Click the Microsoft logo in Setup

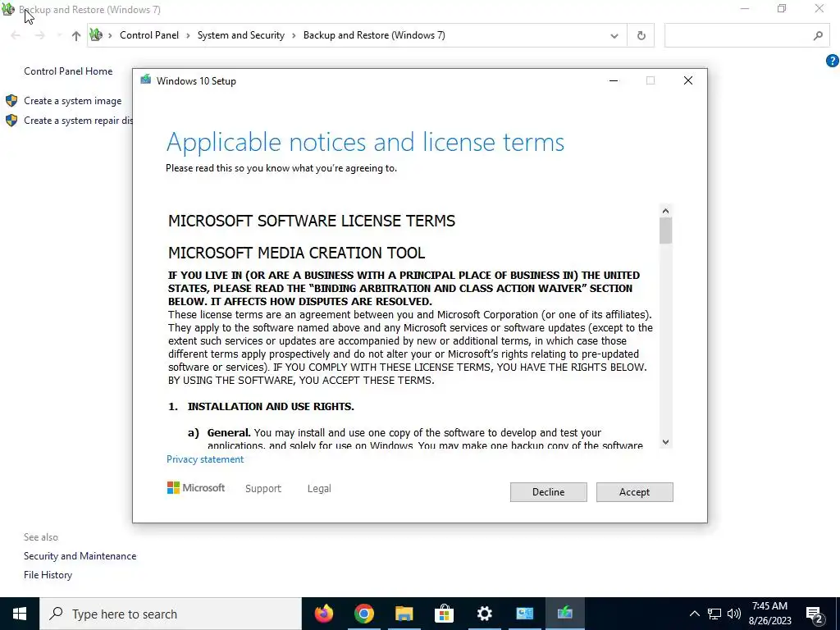pos(196,488)
